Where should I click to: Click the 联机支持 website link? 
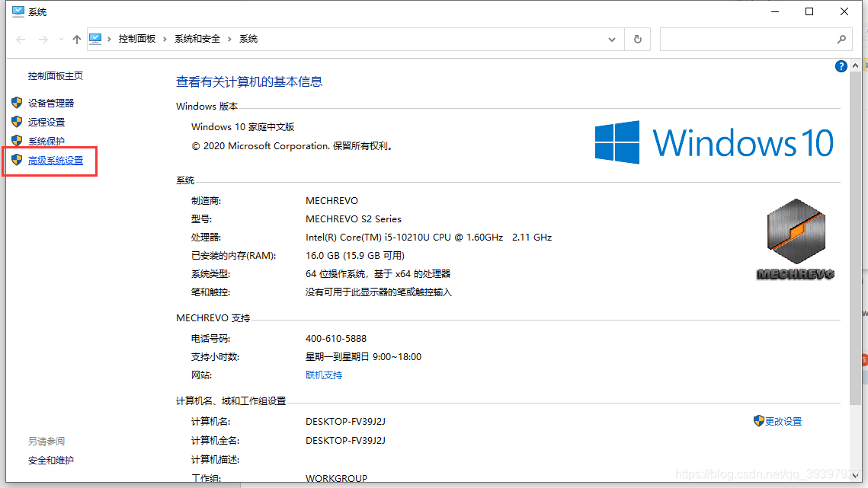(x=324, y=375)
